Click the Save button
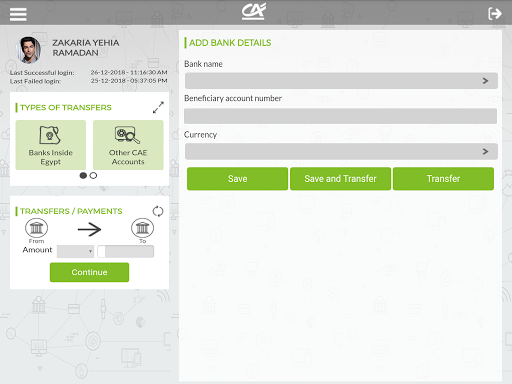Screen dimensions: 512x384 click(x=237, y=179)
